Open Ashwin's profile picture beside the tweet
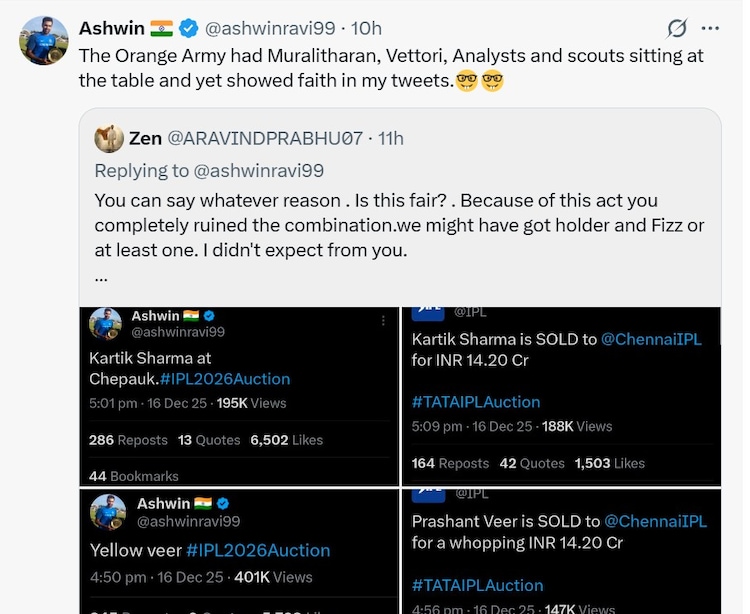 point(41,41)
